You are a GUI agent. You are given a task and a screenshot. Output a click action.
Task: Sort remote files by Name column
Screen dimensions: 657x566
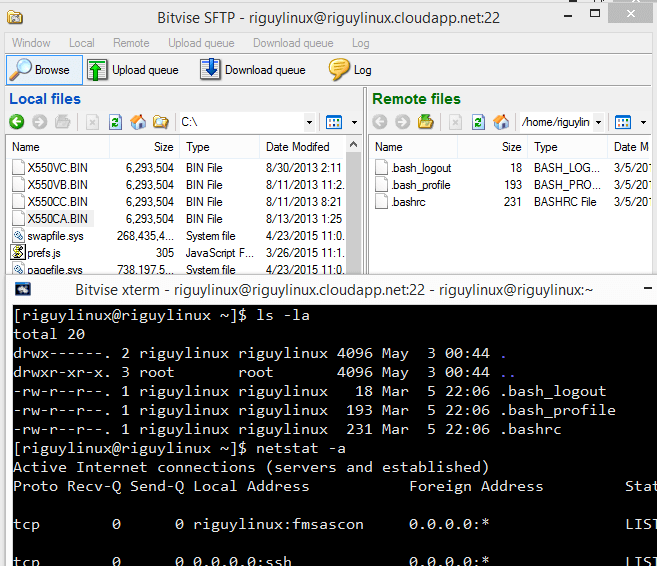(x=389, y=147)
